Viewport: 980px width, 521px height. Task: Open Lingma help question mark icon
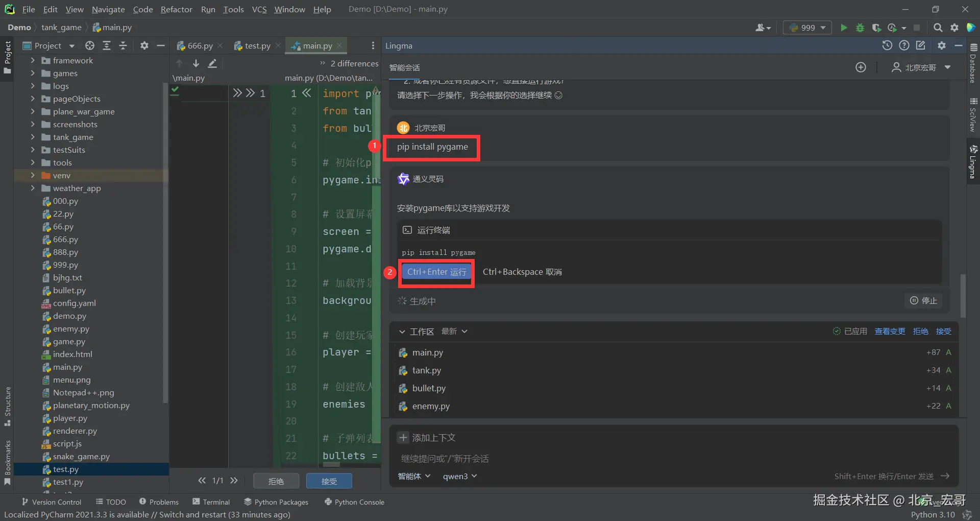point(904,45)
